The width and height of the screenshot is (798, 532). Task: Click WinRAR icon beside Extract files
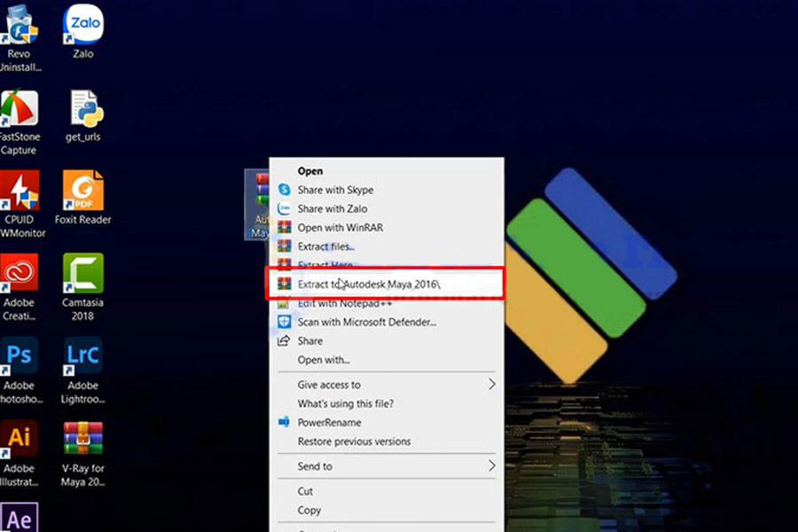click(x=284, y=246)
